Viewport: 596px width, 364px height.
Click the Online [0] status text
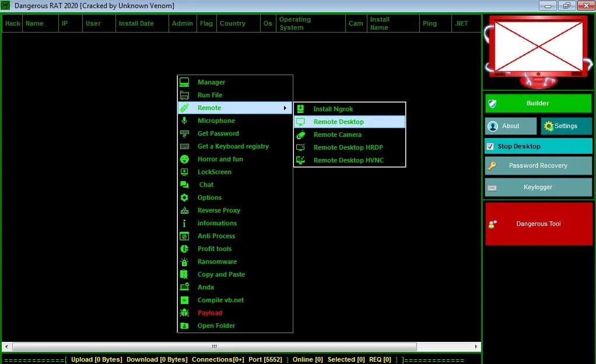[x=307, y=359]
